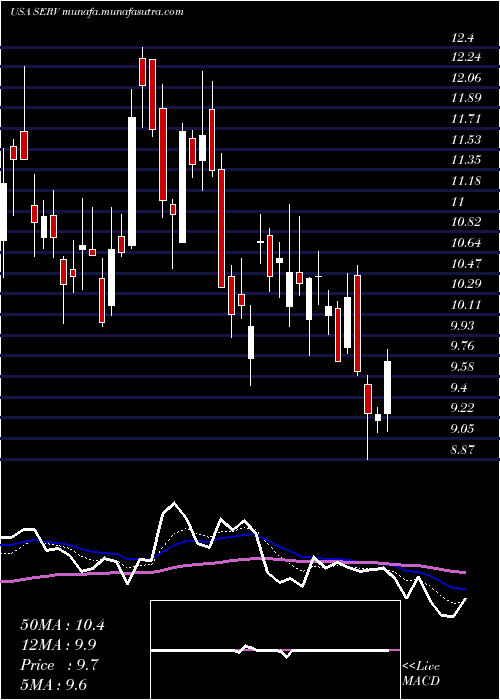Click the 10.11 price axis label
This screenshot has height=700, width=500.
point(466,304)
